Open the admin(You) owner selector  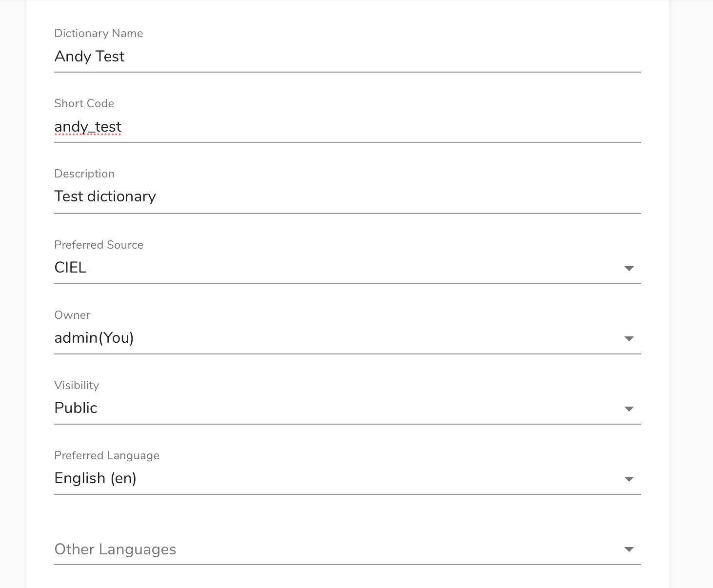(x=347, y=338)
